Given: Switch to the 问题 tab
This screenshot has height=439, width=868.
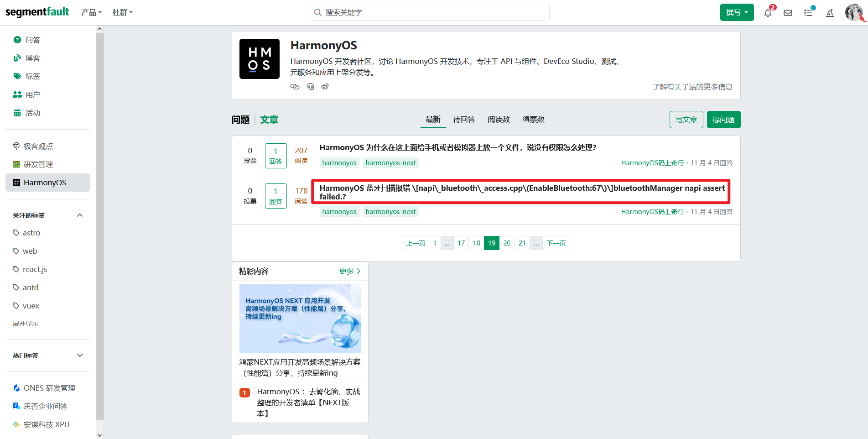Looking at the screenshot, I should [240, 120].
